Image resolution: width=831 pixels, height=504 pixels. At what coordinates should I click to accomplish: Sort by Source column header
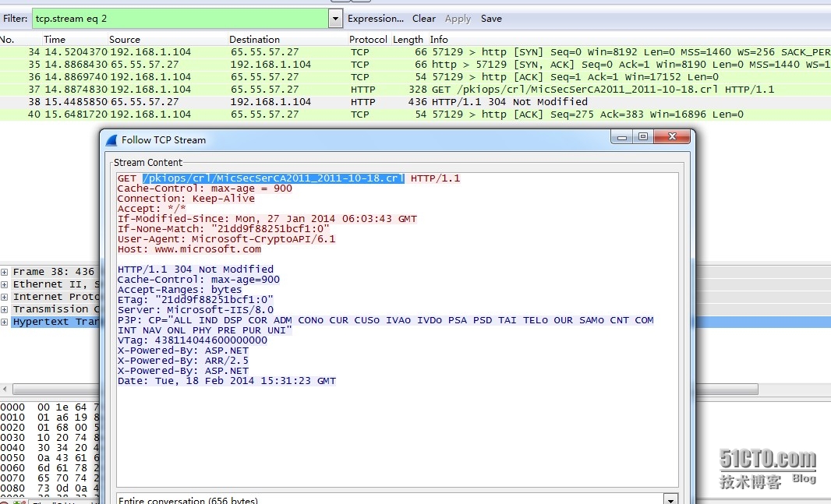pyautogui.click(x=125, y=39)
